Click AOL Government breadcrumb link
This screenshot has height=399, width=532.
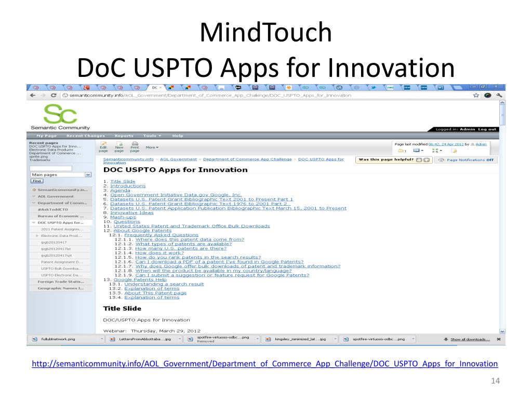click(x=179, y=159)
